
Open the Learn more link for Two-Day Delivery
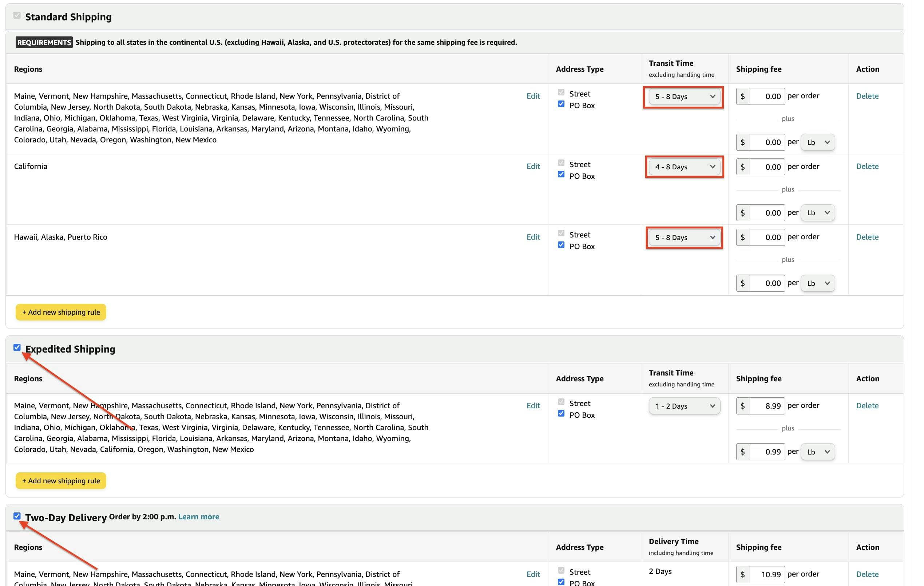point(198,516)
